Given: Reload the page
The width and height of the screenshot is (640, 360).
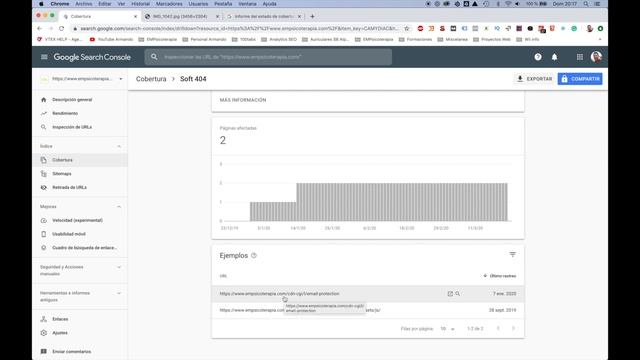Looking at the screenshot, I should [62, 29].
